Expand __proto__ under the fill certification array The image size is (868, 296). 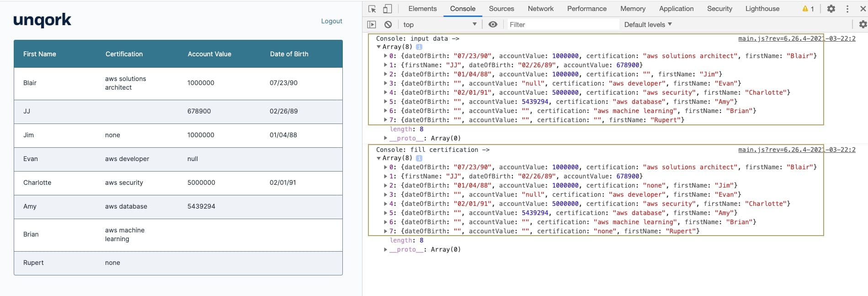385,250
